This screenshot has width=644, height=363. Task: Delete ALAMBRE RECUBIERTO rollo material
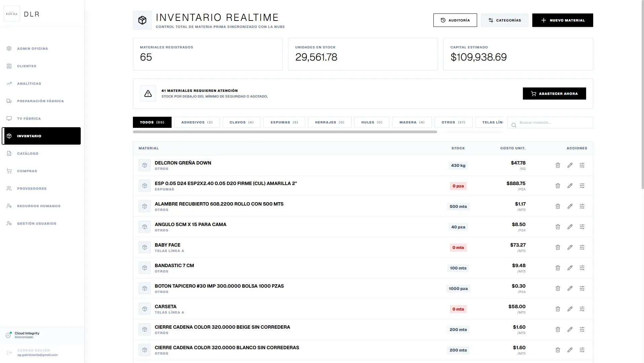coord(558,206)
